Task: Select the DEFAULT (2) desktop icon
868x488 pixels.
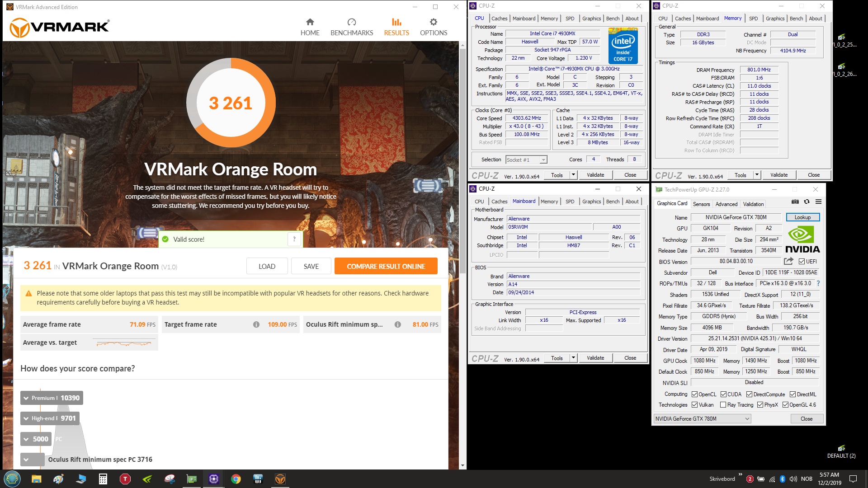Action: point(841,451)
